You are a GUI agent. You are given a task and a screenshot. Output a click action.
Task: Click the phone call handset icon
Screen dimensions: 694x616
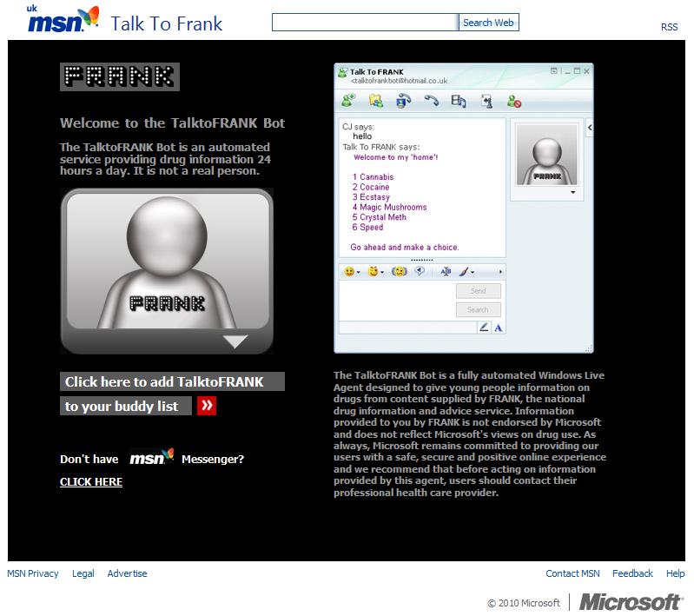coord(431,101)
